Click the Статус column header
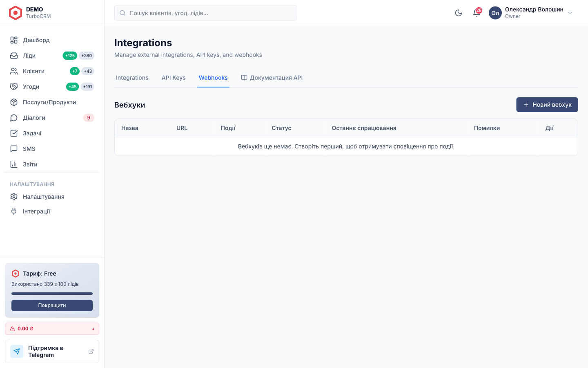The width and height of the screenshot is (588, 368). tap(281, 128)
